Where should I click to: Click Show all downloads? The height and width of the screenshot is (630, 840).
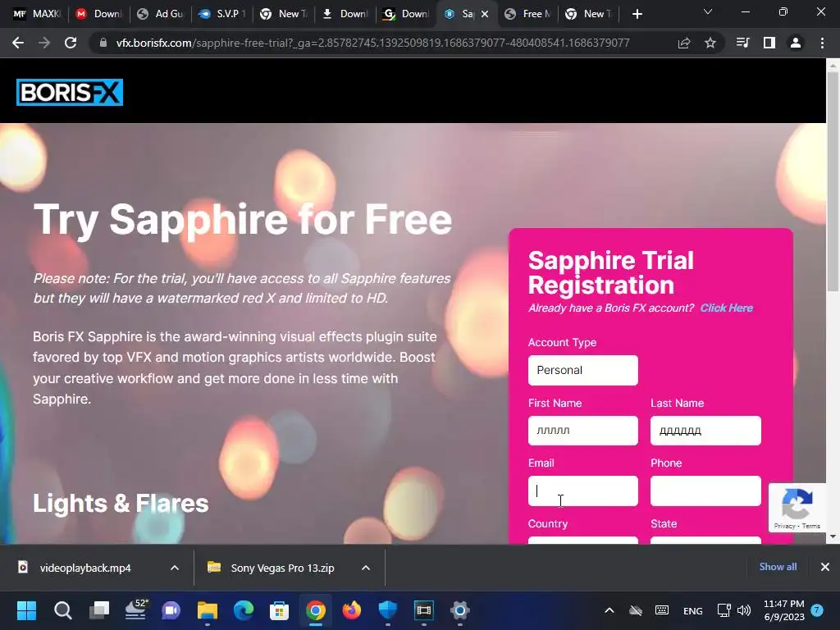pyautogui.click(x=778, y=567)
